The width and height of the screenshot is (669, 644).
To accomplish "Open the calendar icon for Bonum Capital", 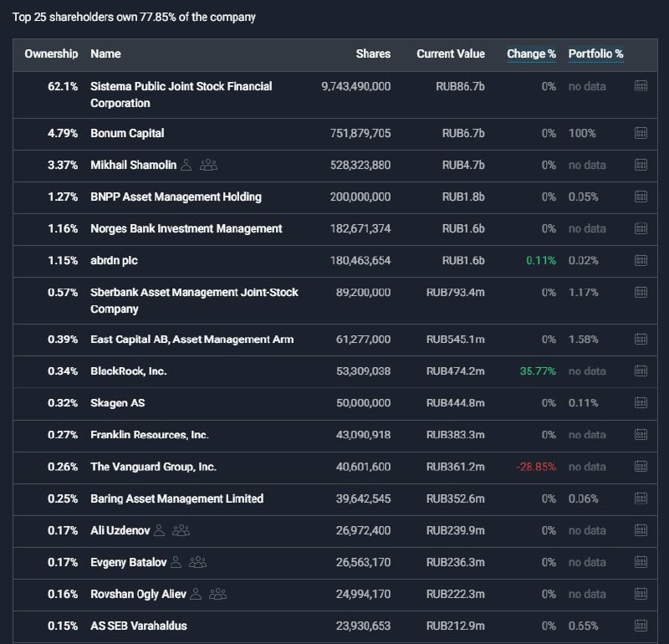I will 641,133.
